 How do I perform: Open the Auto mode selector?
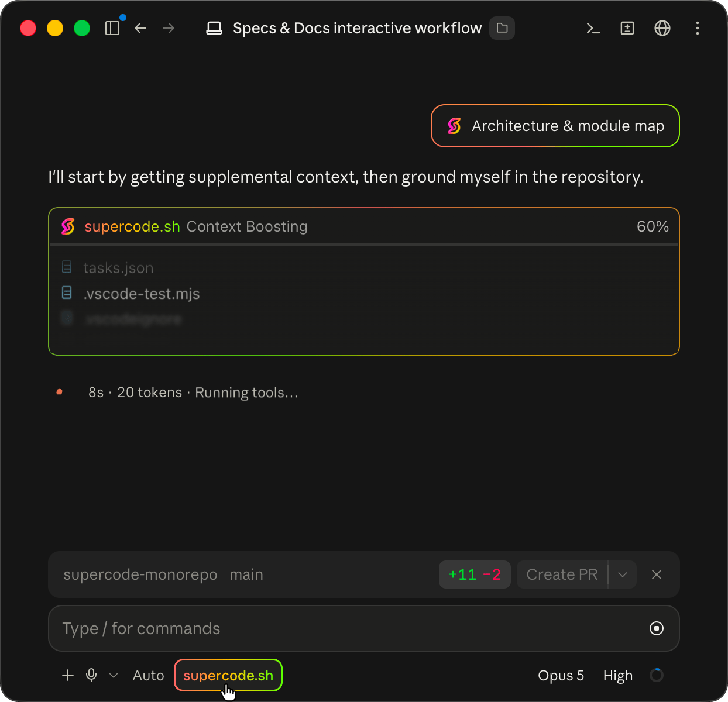[149, 675]
